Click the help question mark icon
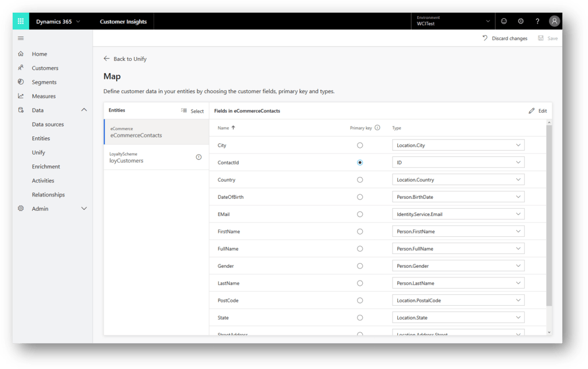 [x=537, y=21]
